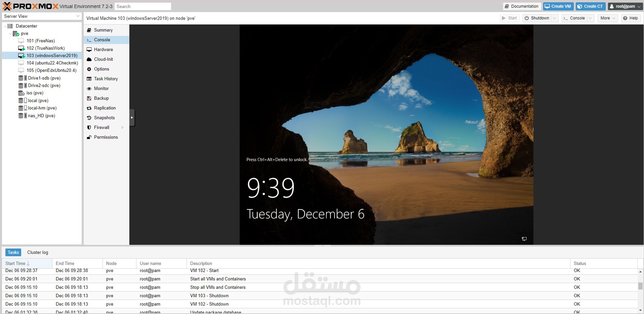Click the Drive2-sdc storage icon
644x314 pixels.
pos(22,86)
